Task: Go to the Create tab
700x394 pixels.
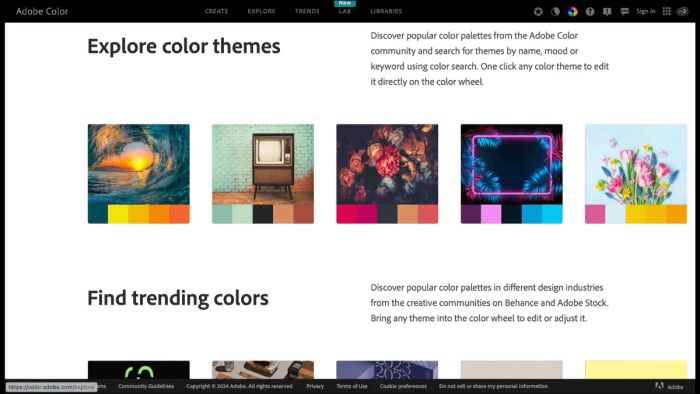Action: (217, 11)
